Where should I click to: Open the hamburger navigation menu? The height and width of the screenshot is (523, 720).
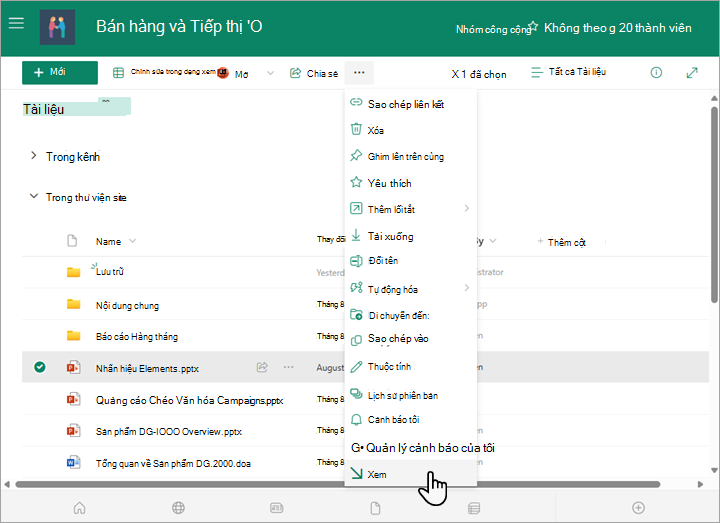point(16,23)
